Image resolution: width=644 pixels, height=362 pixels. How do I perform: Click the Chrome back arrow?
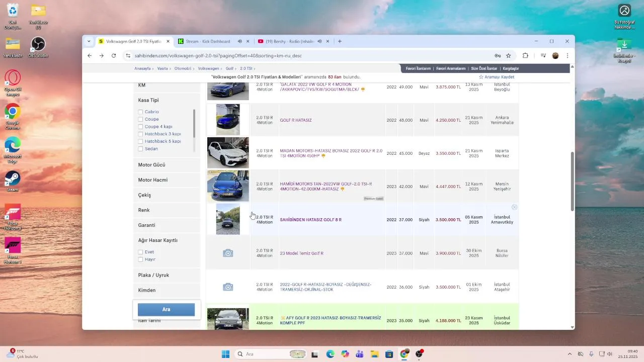[x=90, y=56]
